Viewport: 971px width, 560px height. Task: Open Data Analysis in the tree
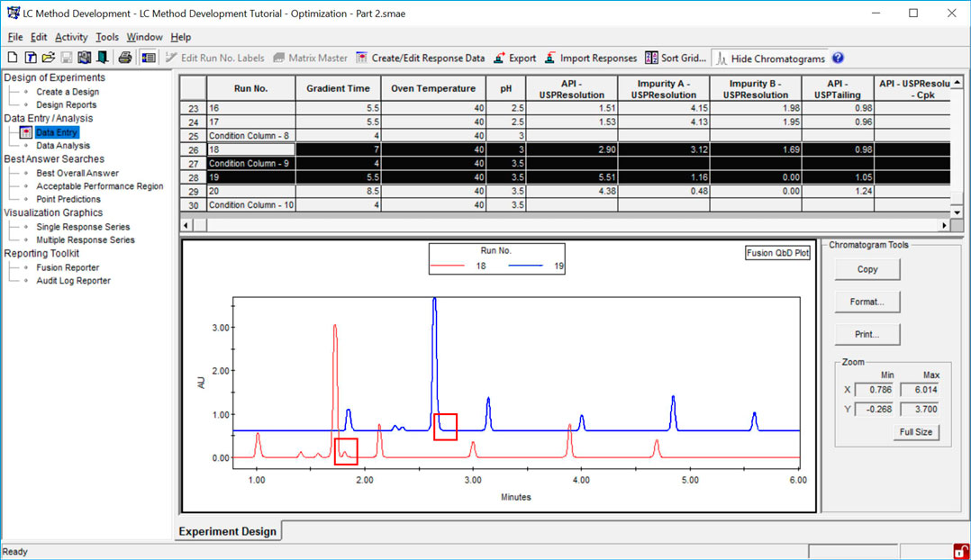click(x=63, y=146)
